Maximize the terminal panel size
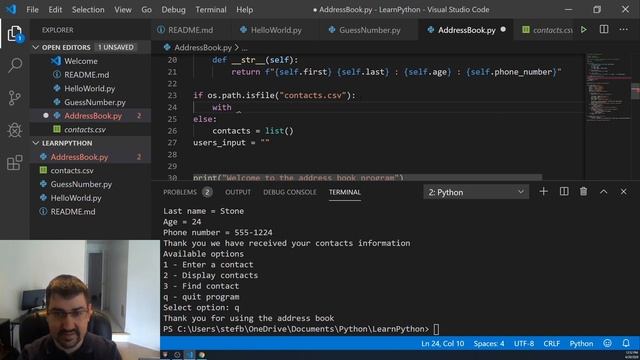The height and width of the screenshot is (360, 640). click(603, 191)
